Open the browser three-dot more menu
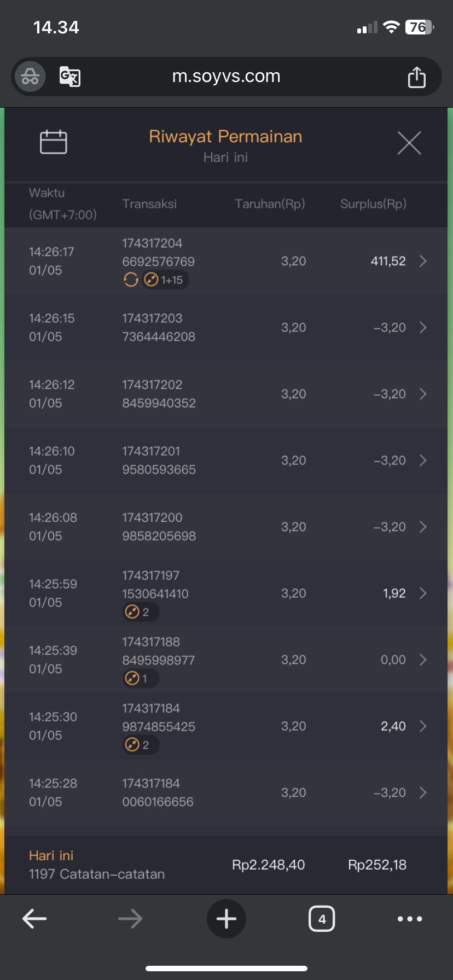Viewport: 453px width, 980px height. (x=410, y=919)
